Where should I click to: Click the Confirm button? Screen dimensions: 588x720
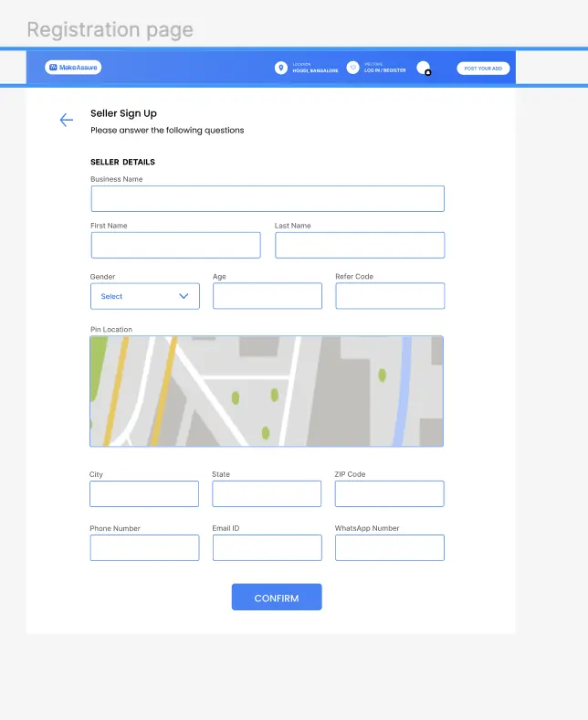tap(277, 597)
